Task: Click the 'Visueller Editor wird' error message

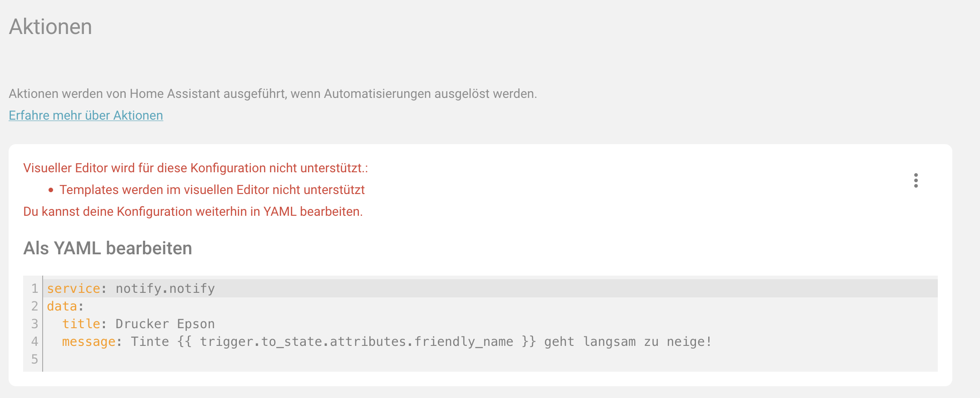Action: point(196,168)
